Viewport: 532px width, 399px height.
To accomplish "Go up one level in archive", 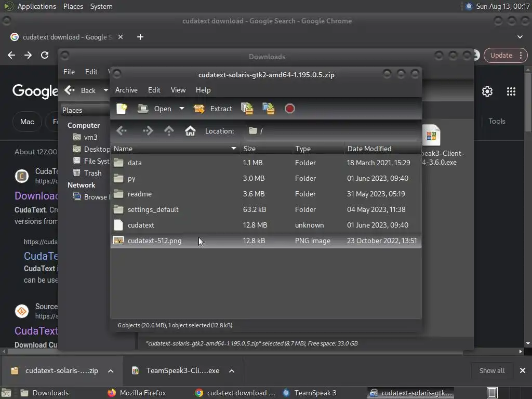I will click(x=169, y=130).
